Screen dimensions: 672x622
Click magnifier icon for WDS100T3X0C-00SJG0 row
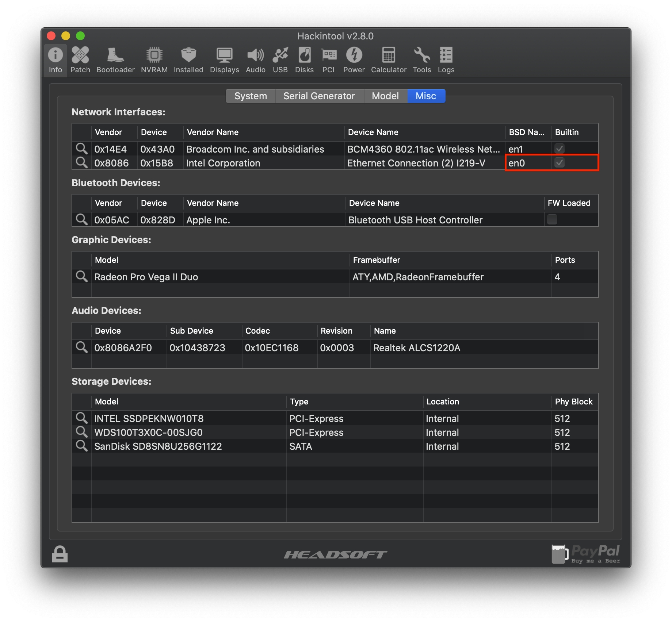81,432
